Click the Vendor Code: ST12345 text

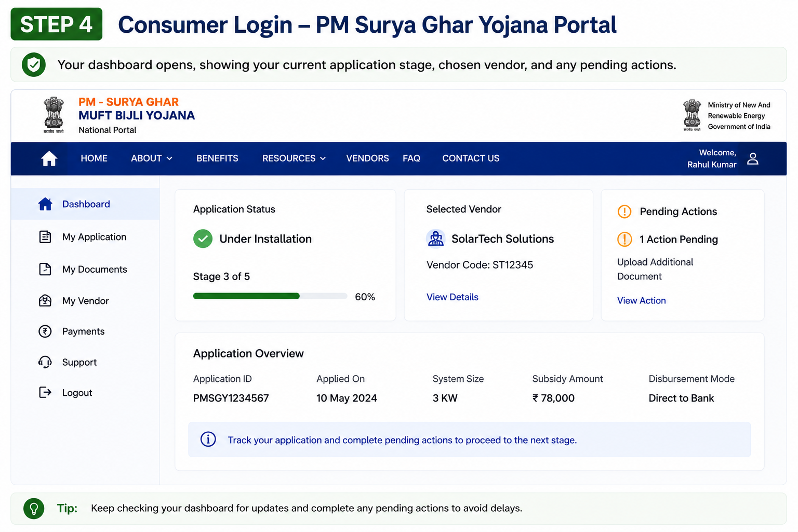click(x=480, y=265)
